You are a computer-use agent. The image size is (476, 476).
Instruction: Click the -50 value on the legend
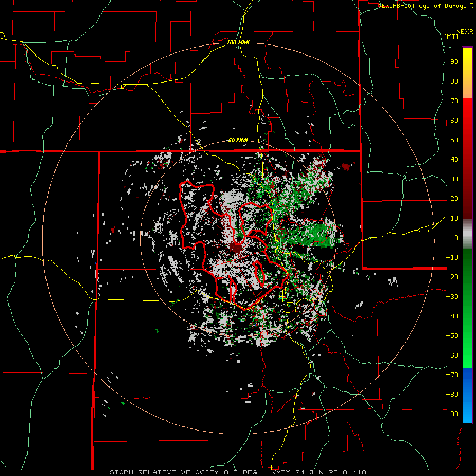tap(452, 335)
